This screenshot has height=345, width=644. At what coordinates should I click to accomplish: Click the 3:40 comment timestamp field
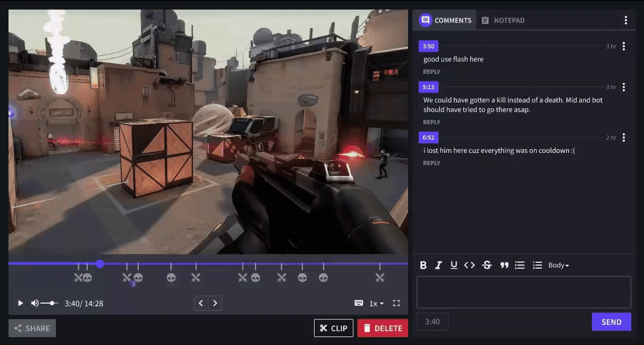click(433, 322)
